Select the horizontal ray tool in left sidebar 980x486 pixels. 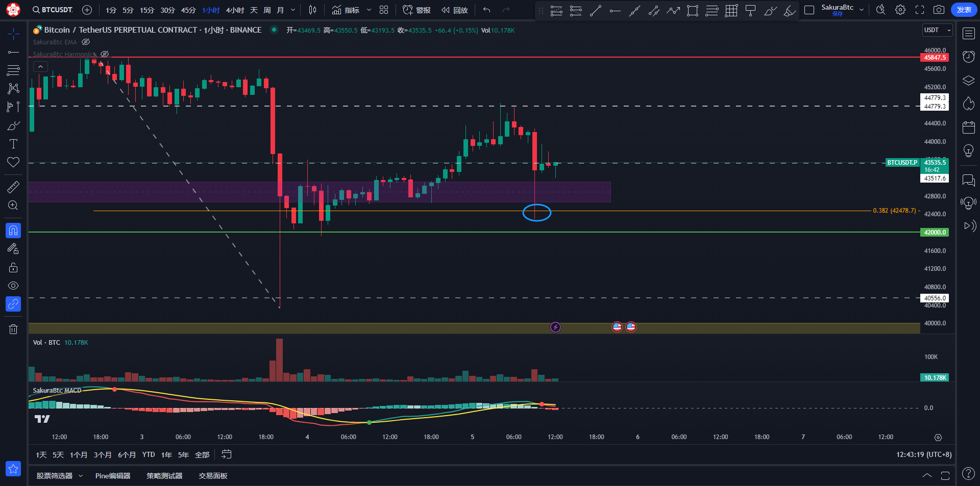coord(13,52)
